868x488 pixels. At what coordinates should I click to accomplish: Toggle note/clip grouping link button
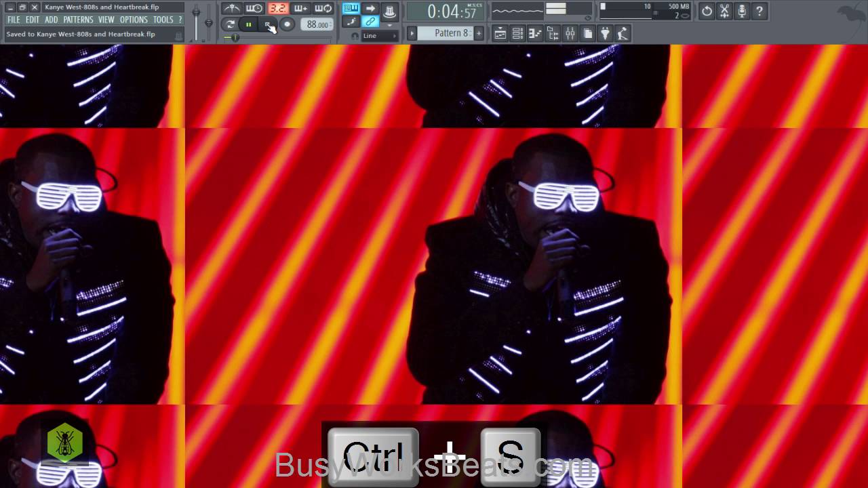pyautogui.click(x=370, y=22)
